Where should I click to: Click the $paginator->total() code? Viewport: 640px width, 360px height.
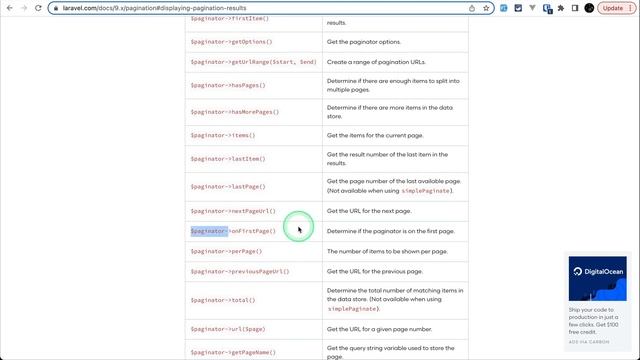(x=223, y=300)
